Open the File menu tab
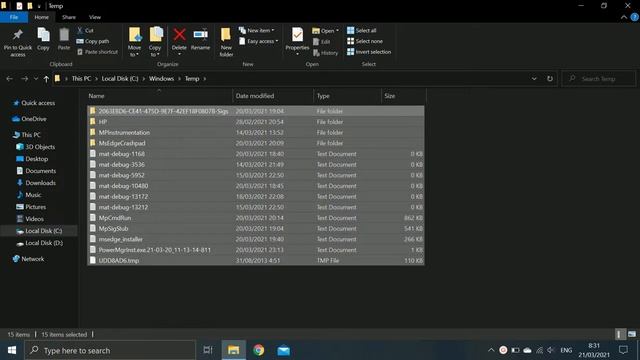640x360 pixels. (14, 17)
